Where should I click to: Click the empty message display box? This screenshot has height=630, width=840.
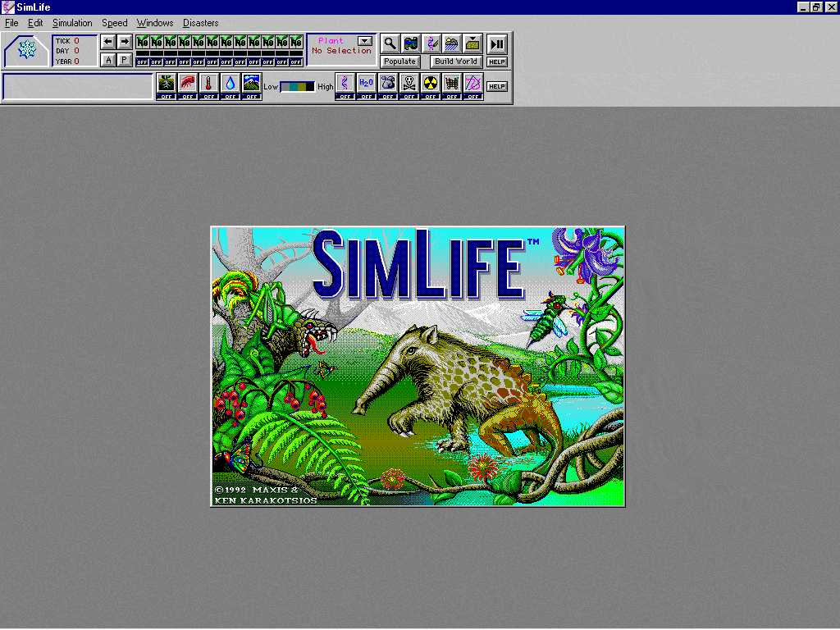click(x=78, y=87)
